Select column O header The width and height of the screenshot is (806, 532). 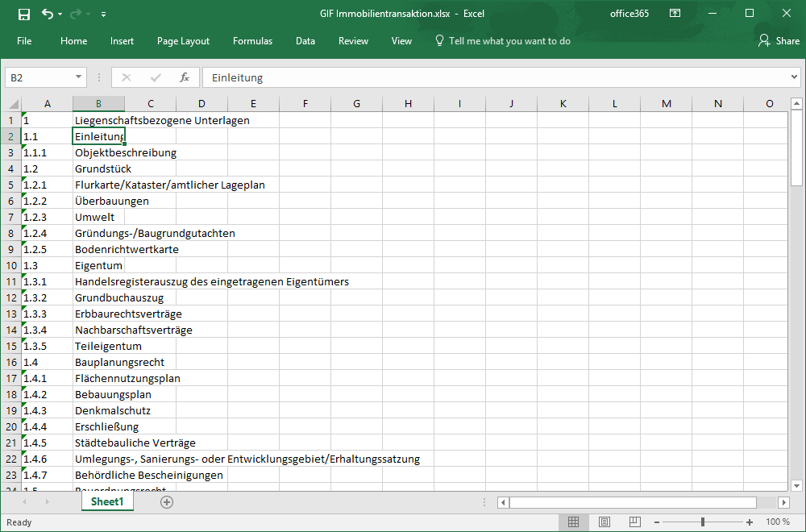(766, 104)
